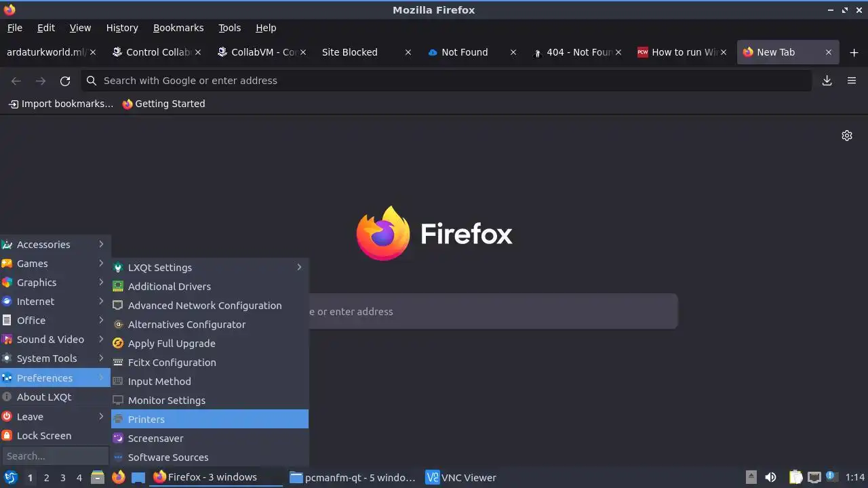Open the View menu

pyautogui.click(x=80, y=28)
